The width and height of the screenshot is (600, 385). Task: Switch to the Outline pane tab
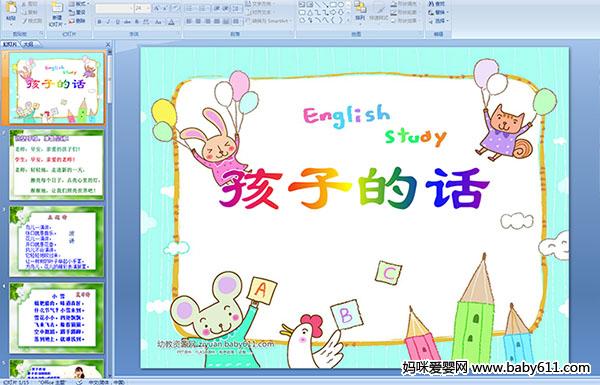pos(28,44)
